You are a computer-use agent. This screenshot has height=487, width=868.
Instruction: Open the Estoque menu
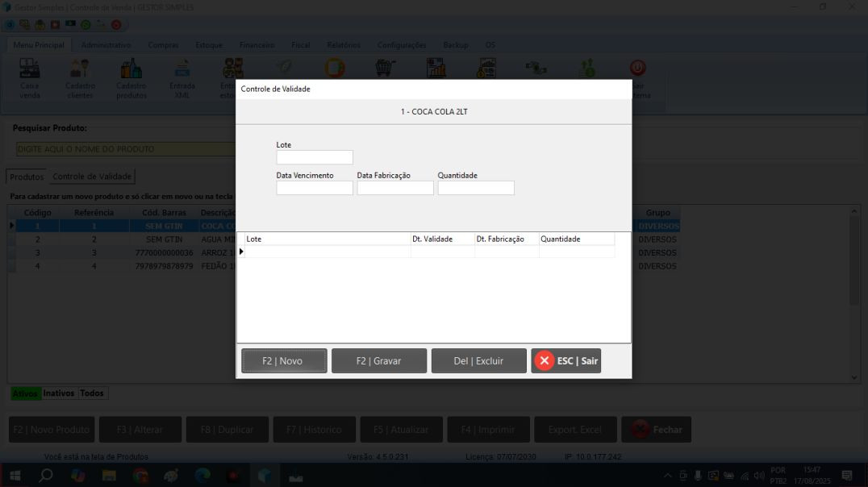207,44
